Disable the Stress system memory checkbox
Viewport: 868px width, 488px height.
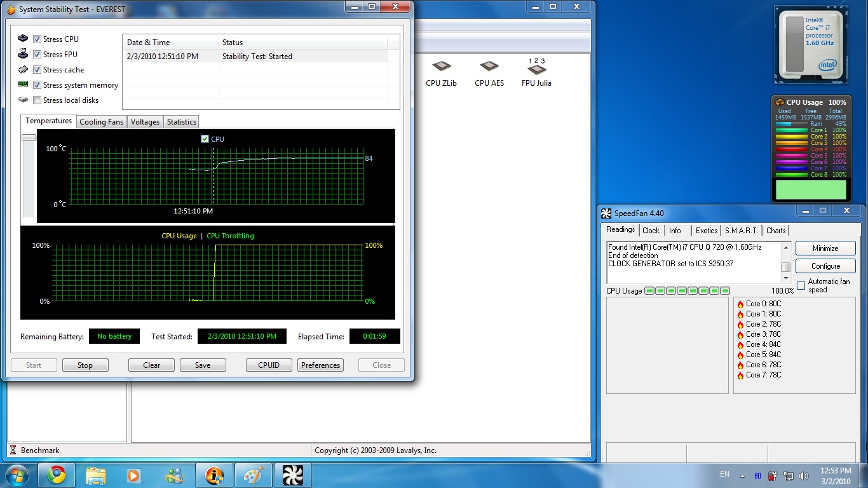[x=37, y=85]
